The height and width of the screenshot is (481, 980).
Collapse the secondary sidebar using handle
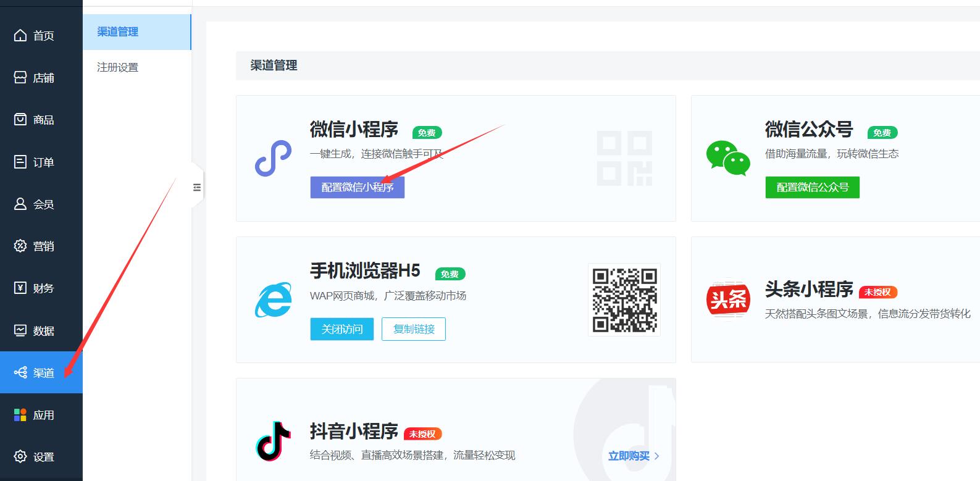click(197, 187)
